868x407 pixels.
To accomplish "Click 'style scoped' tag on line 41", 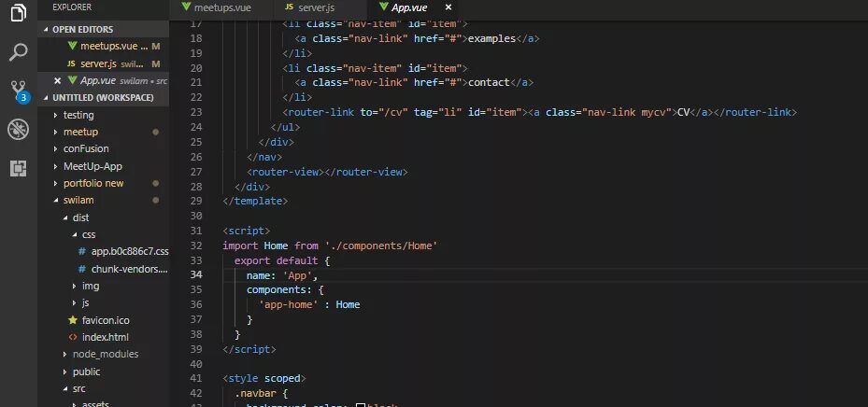I will tap(264, 379).
